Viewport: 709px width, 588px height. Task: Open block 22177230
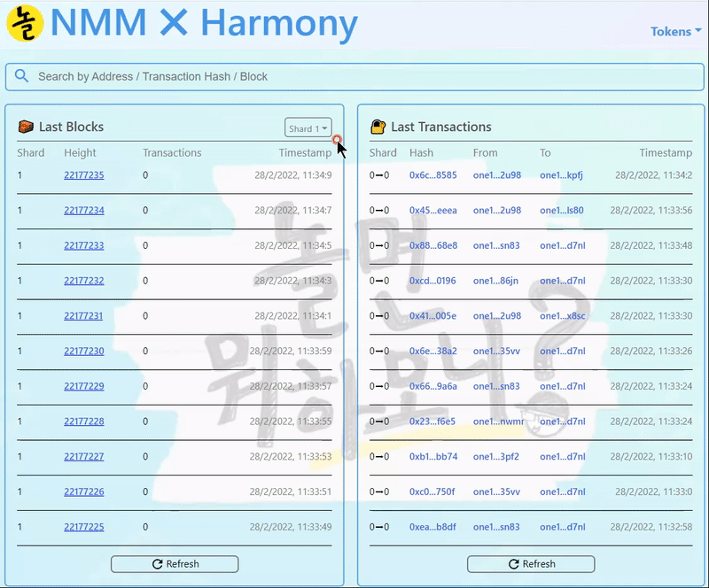pyautogui.click(x=83, y=352)
